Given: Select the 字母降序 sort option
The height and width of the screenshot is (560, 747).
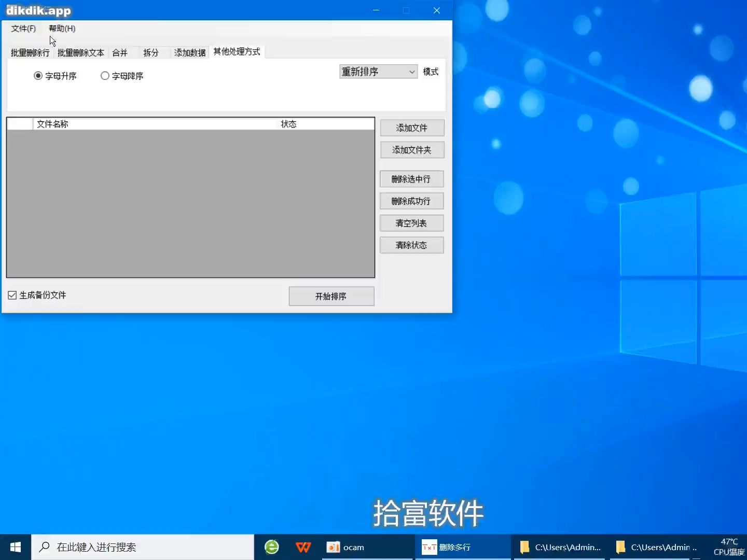Looking at the screenshot, I should [105, 76].
